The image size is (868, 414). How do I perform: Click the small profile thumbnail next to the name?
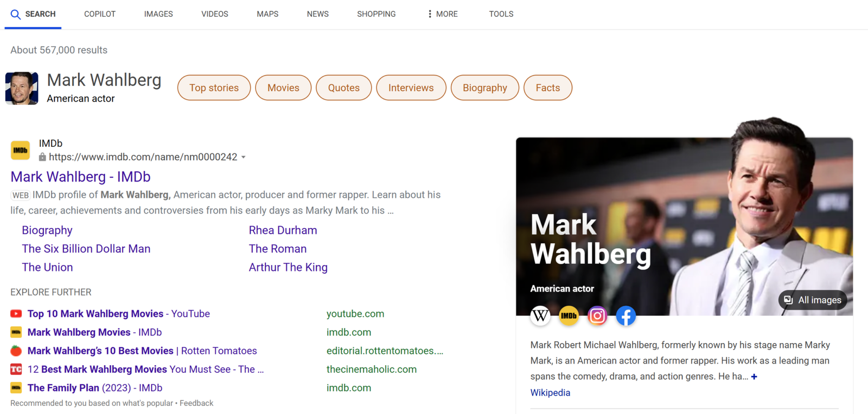pyautogui.click(x=22, y=88)
